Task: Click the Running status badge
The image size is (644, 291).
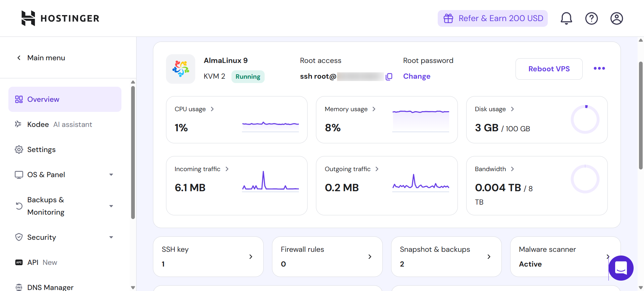Action: pos(248,77)
